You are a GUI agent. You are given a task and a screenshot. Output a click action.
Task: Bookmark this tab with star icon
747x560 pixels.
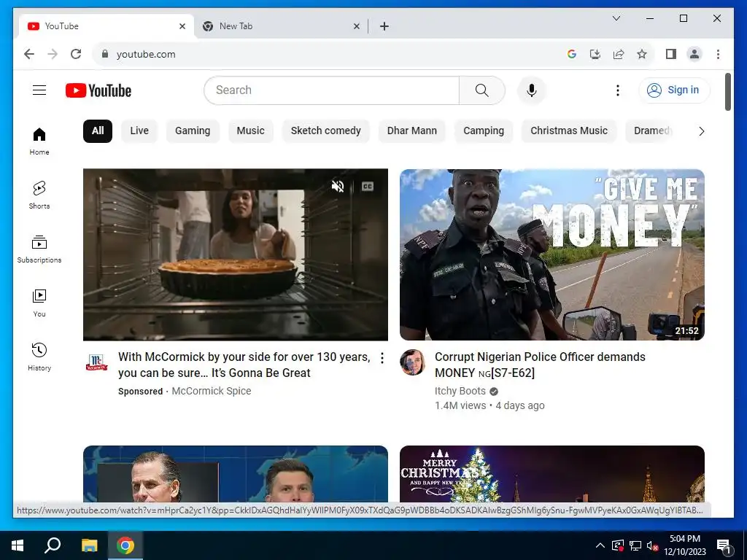(x=642, y=54)
